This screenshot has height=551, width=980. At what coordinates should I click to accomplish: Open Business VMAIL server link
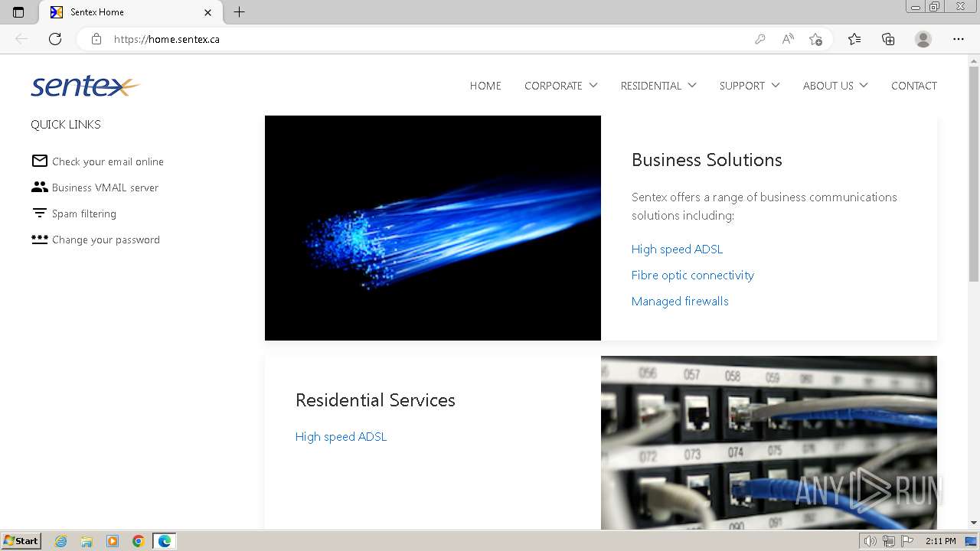pos(106,187)
